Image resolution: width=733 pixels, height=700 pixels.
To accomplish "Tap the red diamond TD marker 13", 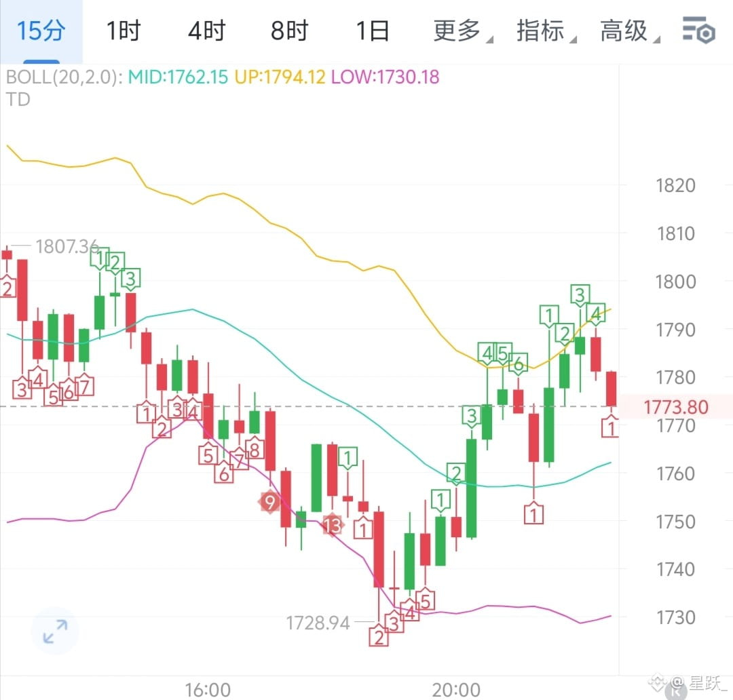I will [332, 525].
